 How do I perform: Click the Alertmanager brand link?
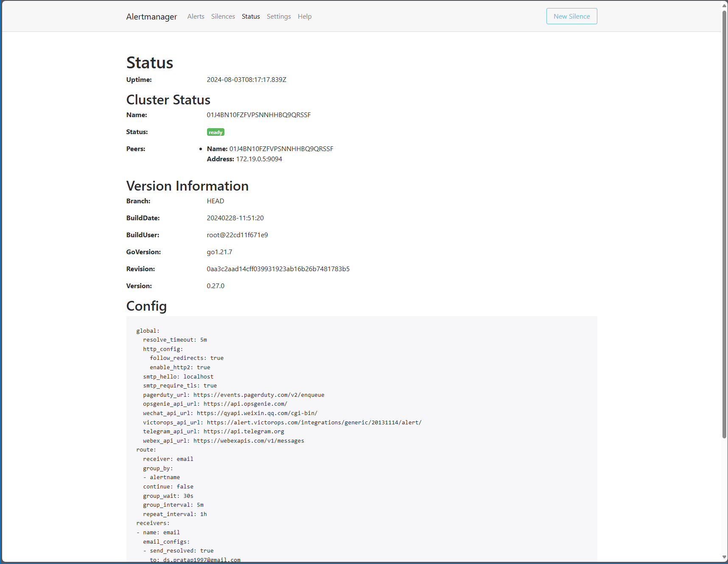[151, 17]
